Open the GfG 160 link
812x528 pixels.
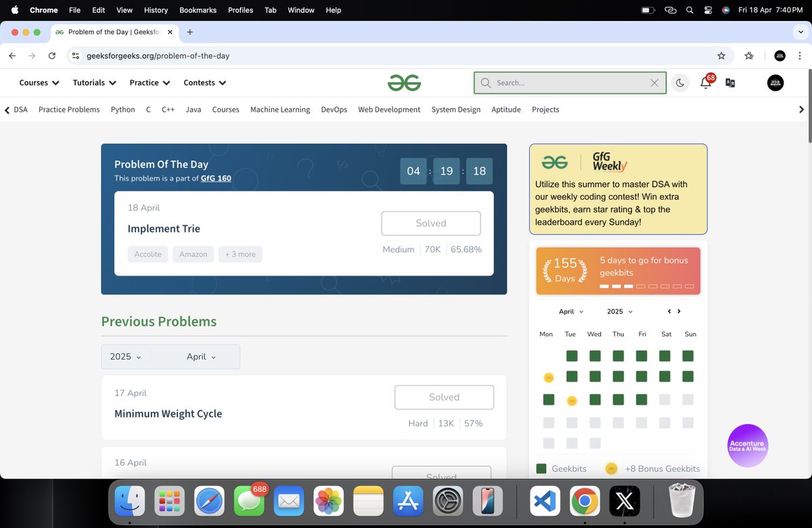216,179
